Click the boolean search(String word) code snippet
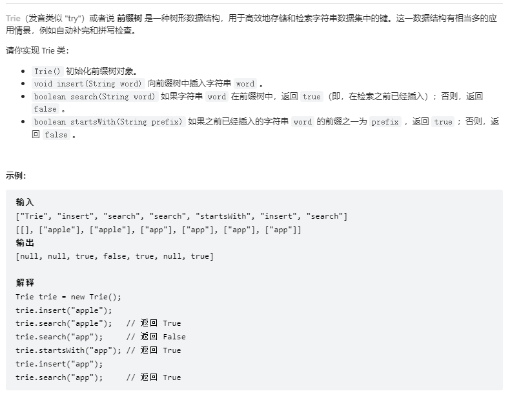 tap(95, 97)
